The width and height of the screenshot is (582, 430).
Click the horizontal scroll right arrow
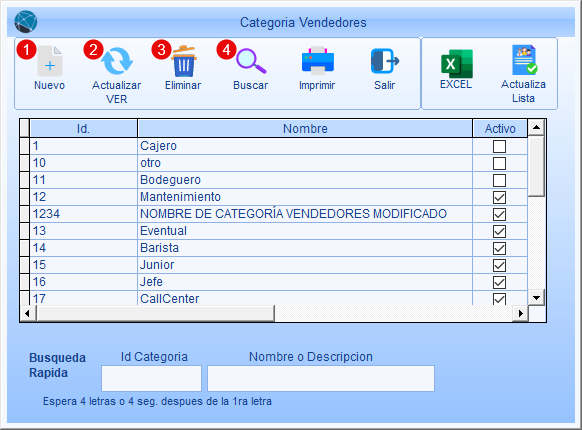click(x=520, y=313)
